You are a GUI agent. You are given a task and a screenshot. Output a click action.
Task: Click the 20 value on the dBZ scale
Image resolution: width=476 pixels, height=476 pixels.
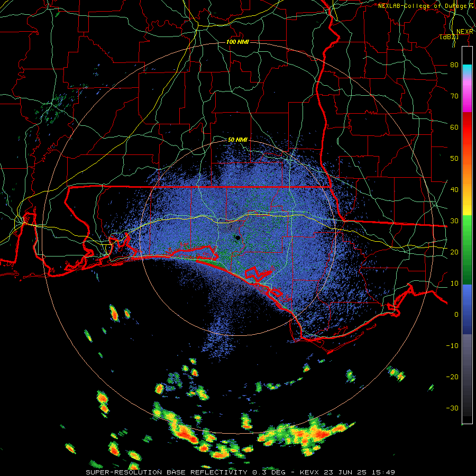point(454,252)
